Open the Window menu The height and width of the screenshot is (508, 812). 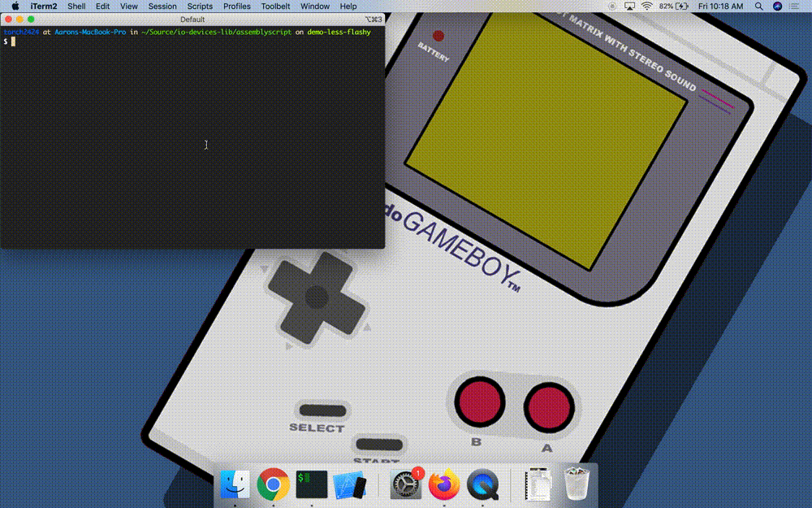coord(315,7)
